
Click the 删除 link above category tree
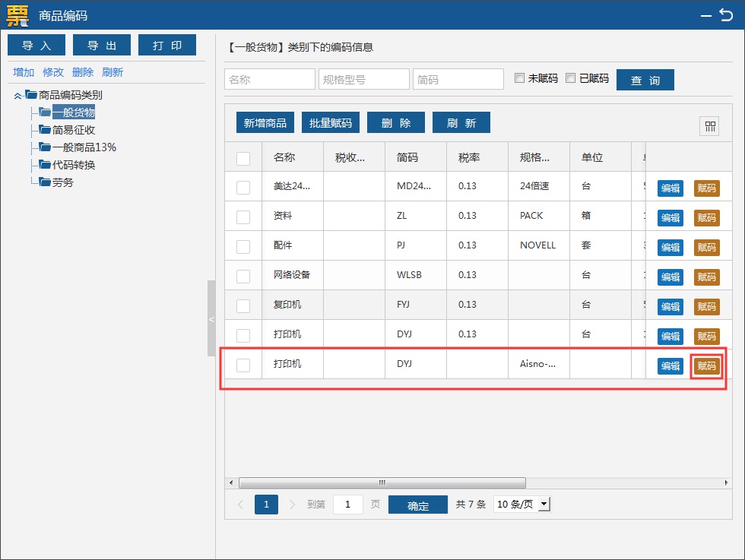[83, 72]
